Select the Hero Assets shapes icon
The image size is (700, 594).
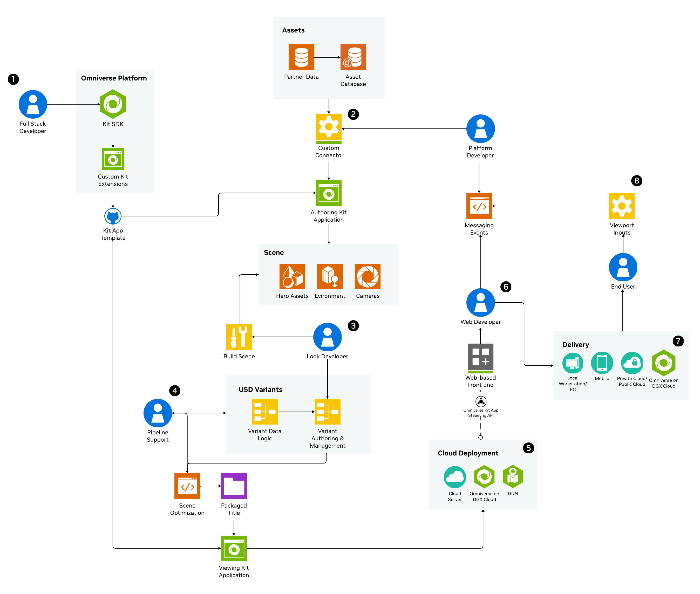coord(292,276)
